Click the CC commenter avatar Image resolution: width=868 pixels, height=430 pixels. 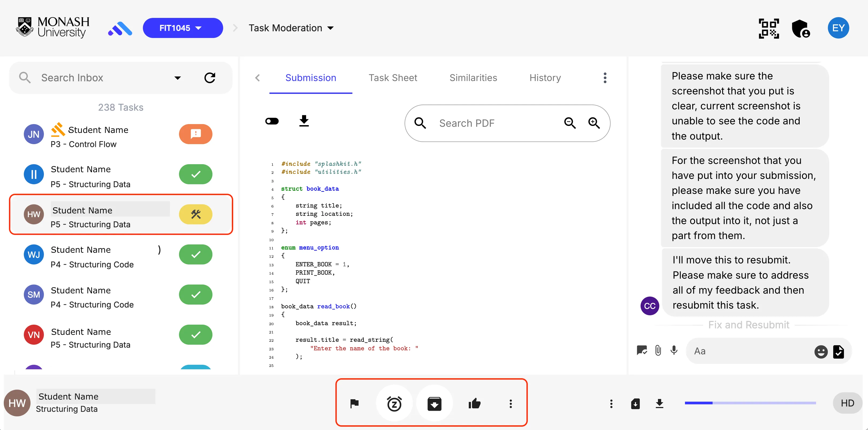(649, 306)
